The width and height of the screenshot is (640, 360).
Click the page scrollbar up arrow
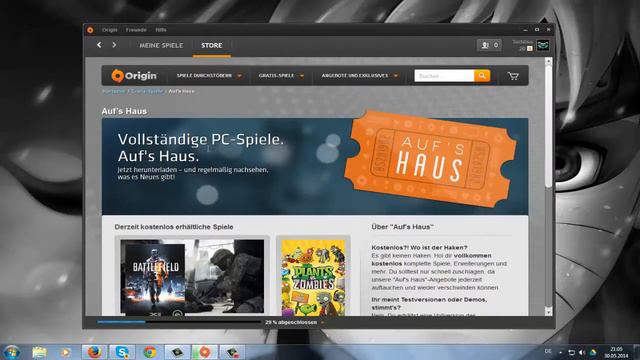pyautogui.click(x=548, y=61)
